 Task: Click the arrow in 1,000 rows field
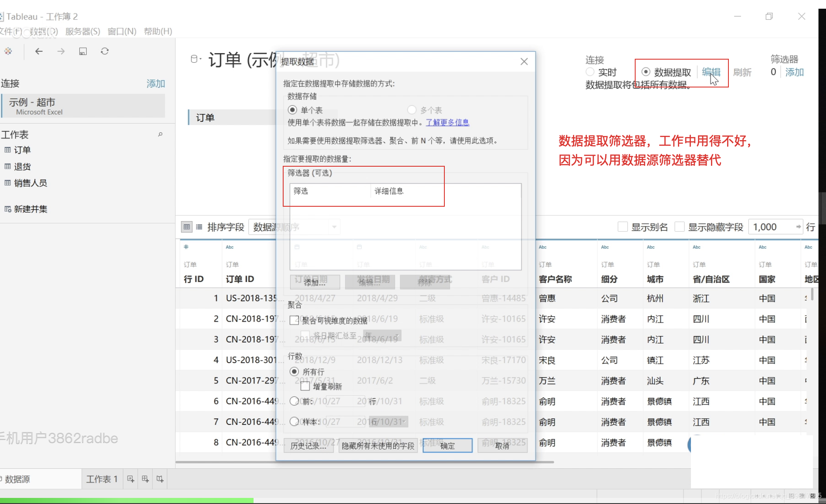coord(798,227)
